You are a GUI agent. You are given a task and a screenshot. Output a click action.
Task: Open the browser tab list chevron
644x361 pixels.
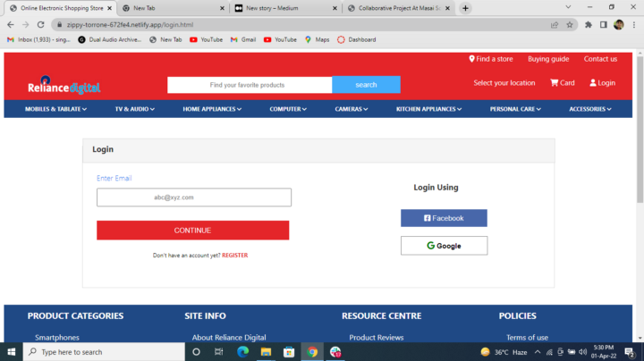coord(568,7)
